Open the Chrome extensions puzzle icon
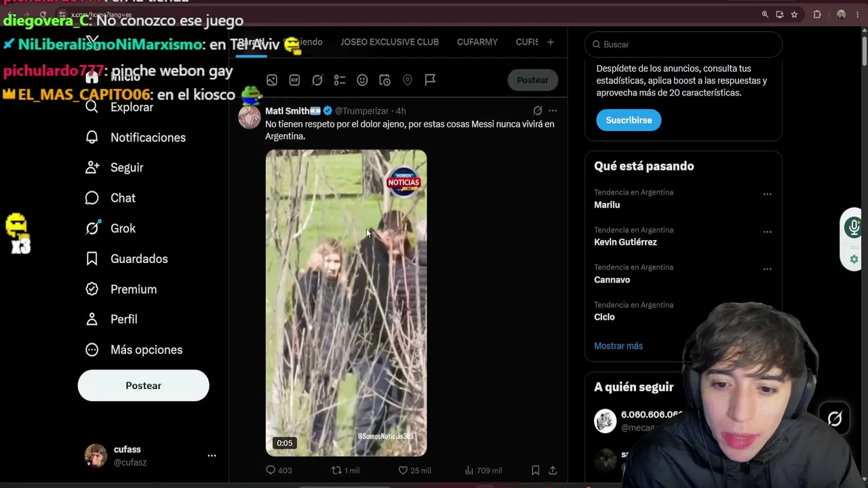The image size is (868, 488). 817,14
